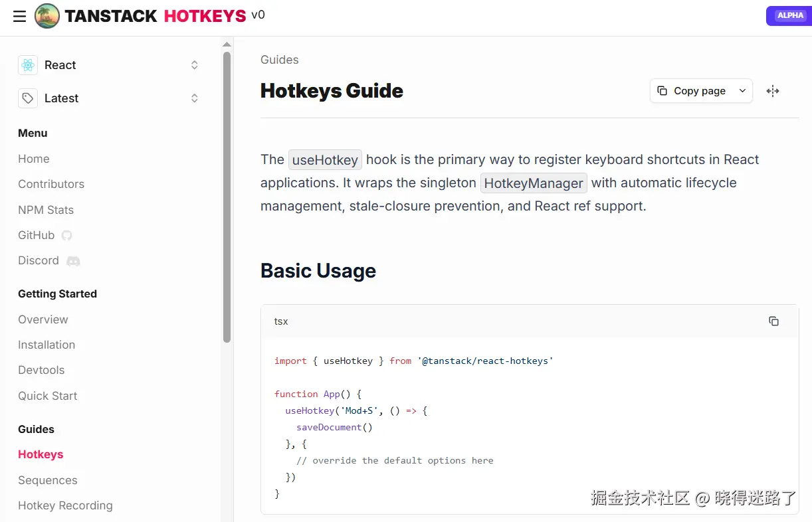Copy the tsx code block

pos(773,321)
